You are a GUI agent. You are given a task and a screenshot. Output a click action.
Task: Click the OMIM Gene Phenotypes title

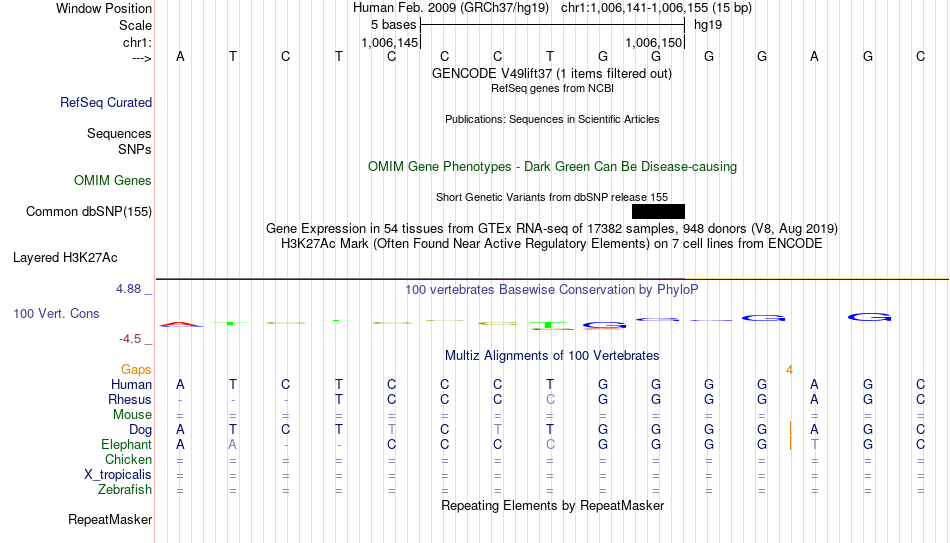pyautogui.click(x=552, y=167)
